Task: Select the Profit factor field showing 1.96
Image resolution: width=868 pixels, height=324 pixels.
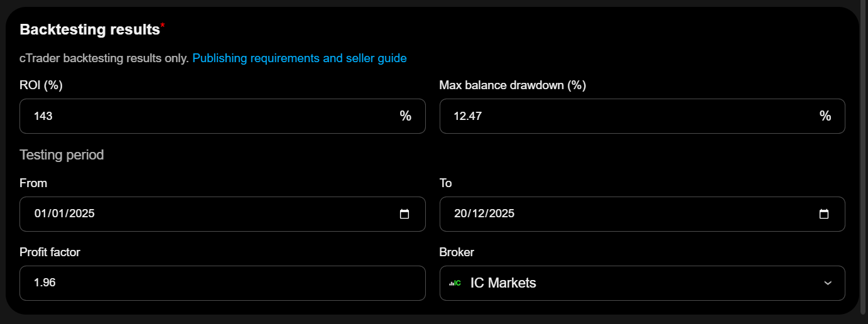Action: point(222,283)
